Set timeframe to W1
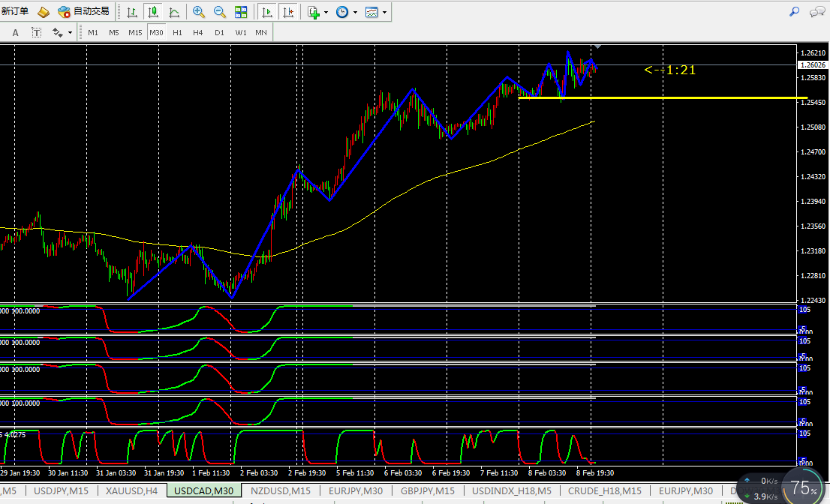This screenshot has width=830, height=504. pos(241,33)
